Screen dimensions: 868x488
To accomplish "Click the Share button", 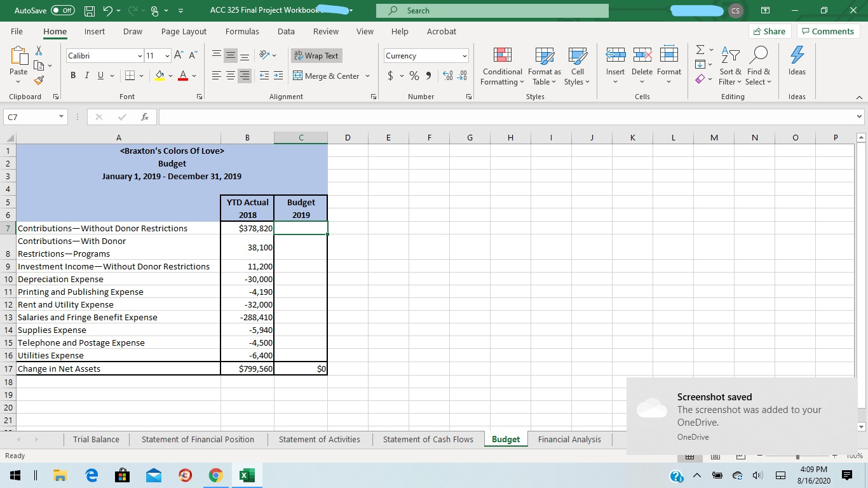I will 768,30.
